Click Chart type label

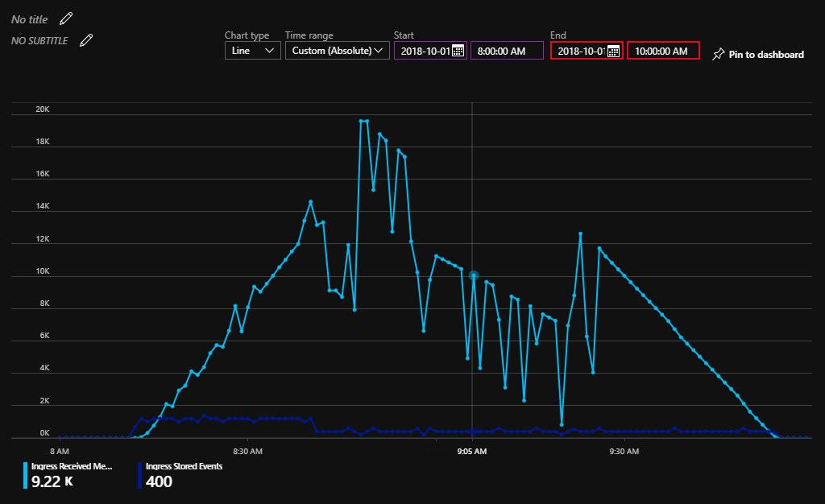click(x=247, y=35)
